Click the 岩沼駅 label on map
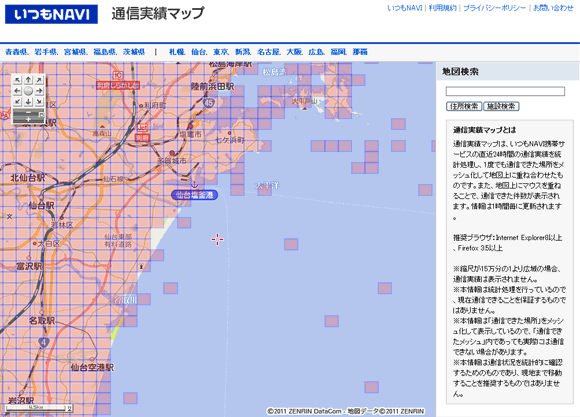The width and height of the screenshot is (580, 417). (x=21, y=400)
